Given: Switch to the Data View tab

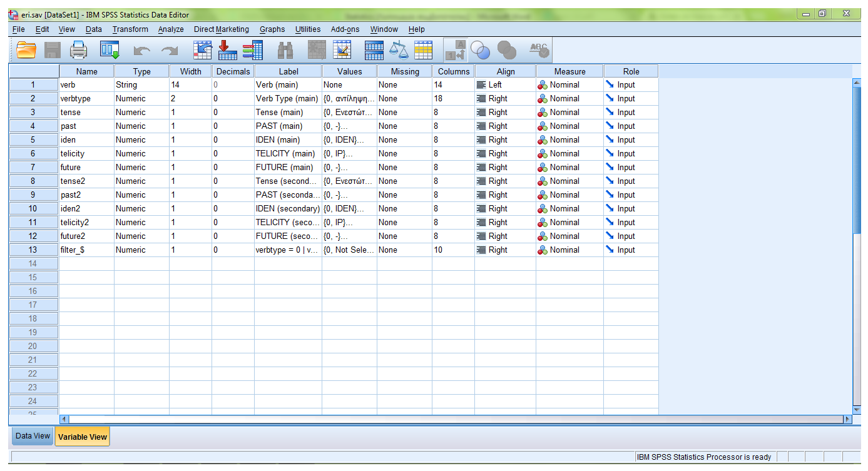Looking at the screenshot, I should click(33, 436).
